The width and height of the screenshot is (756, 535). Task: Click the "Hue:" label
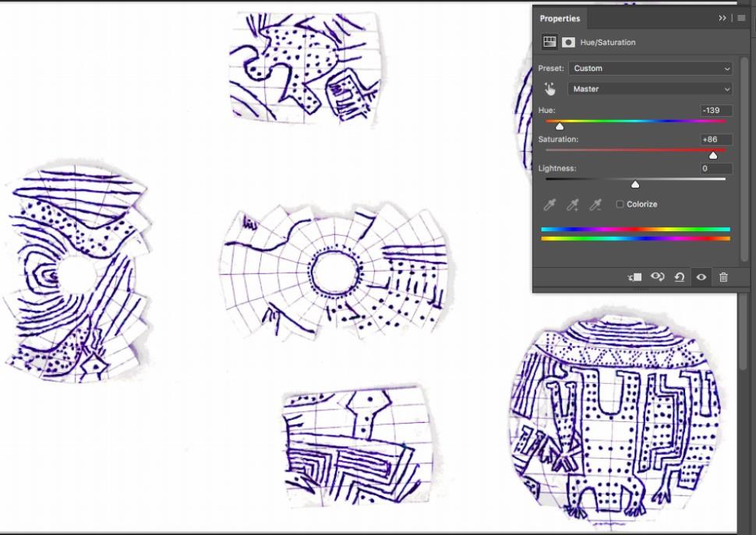coord(547,111)
